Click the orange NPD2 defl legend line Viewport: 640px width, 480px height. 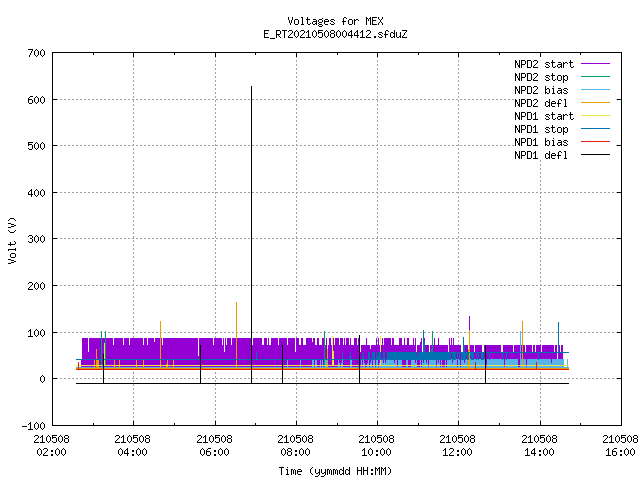coord(595,103)
